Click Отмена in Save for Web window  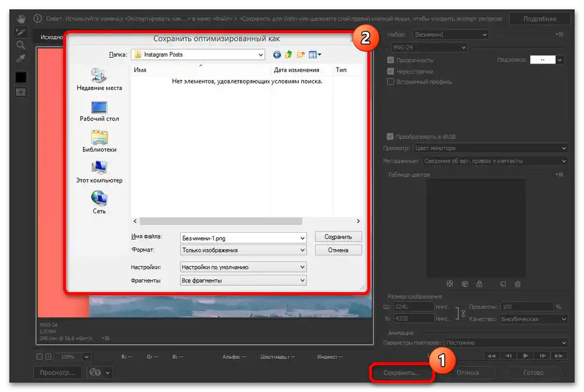(468, 372)
